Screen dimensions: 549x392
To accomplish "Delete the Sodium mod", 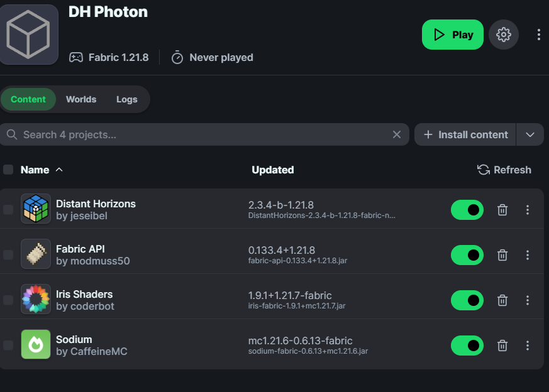I will [x=502, y=346].
